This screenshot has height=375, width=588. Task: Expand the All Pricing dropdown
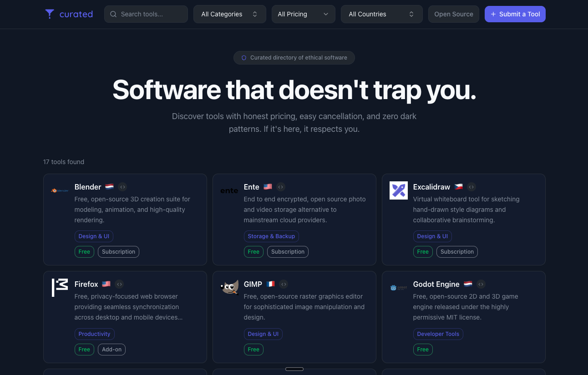303,14
